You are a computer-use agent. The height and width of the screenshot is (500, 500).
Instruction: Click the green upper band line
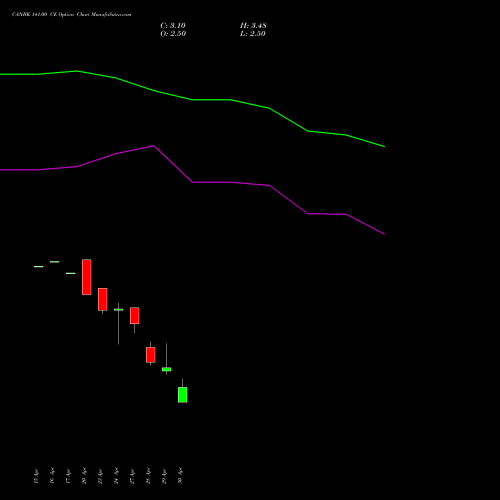point(192,100)
